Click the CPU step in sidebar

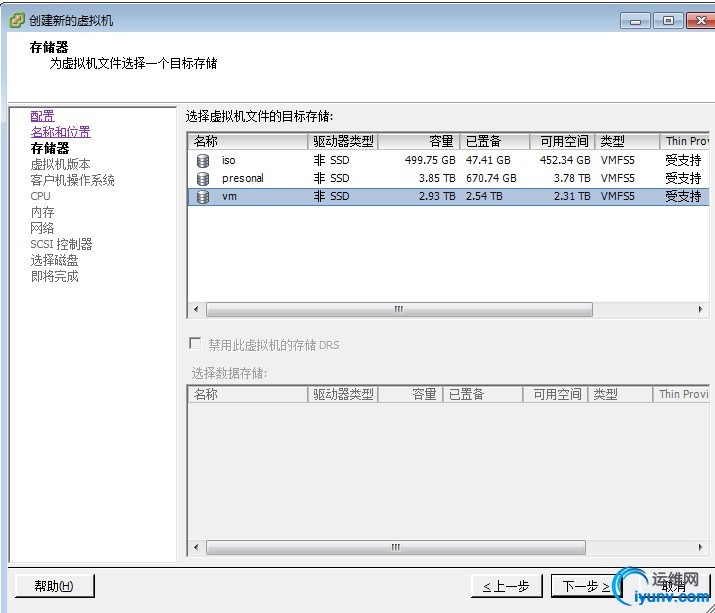pos(40,196)
